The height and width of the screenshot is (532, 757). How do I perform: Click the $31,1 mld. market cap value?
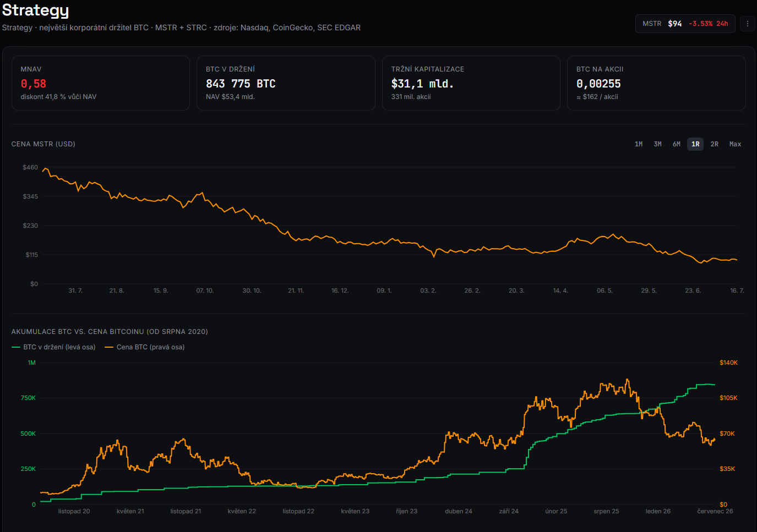point(422,84)
